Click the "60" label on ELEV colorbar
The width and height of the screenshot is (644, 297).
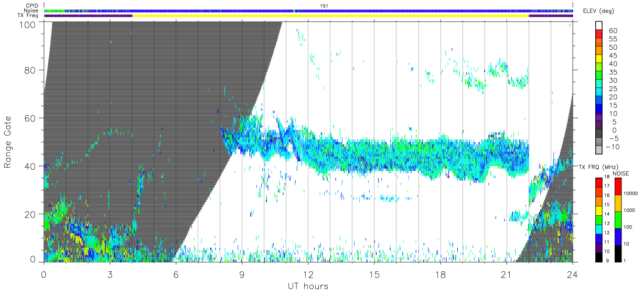[x=613, y=31]
